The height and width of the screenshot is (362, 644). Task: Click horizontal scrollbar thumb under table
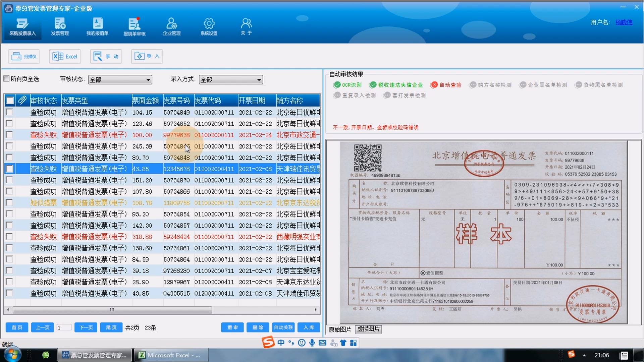point(112,310)
